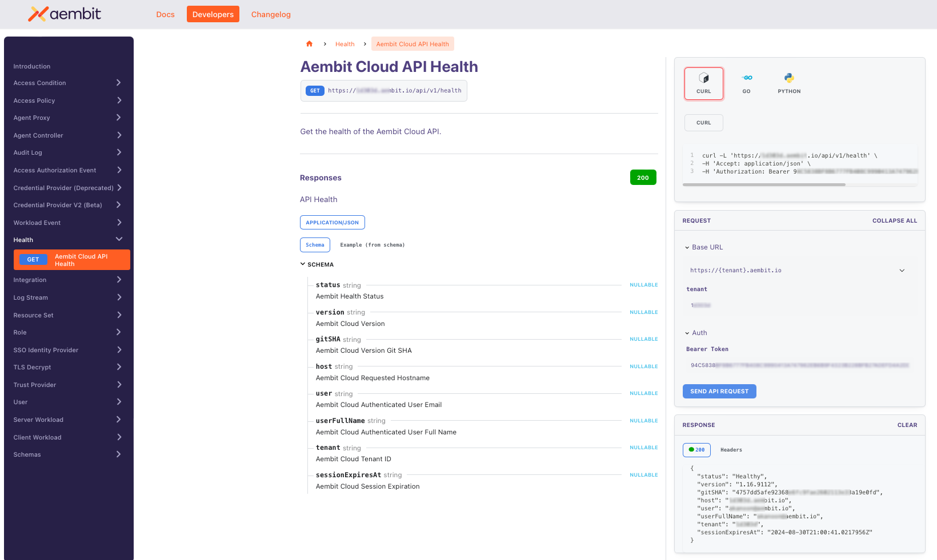Click the SEND API REQUEST button
Image resolution: width=937 pixels, height=560 pixels.
coord(719,391)
